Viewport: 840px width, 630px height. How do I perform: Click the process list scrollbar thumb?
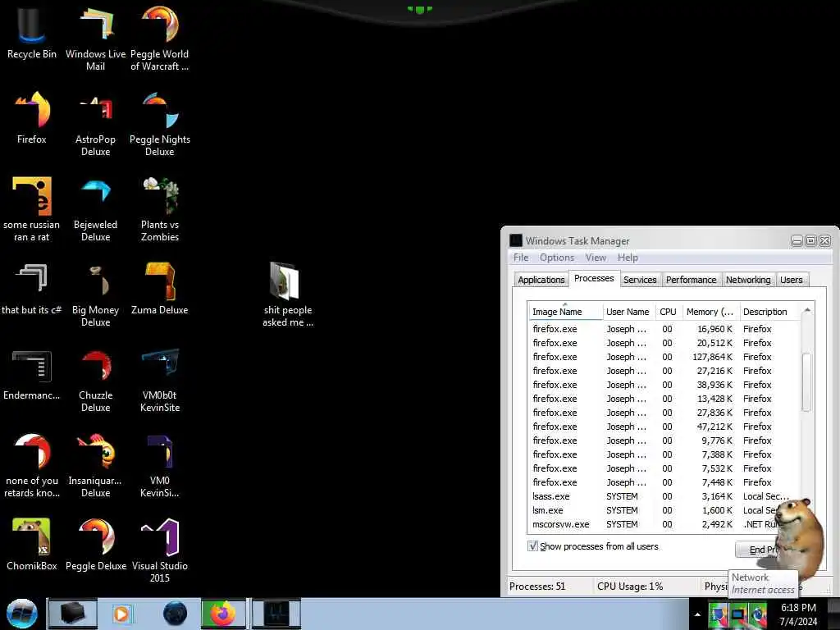[806, 382]
